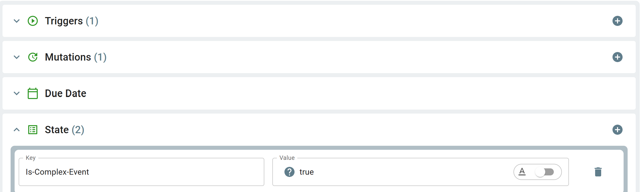644x192 pixels.
Task: Expand the Mutations section chevron
Action: pos(17,57)
